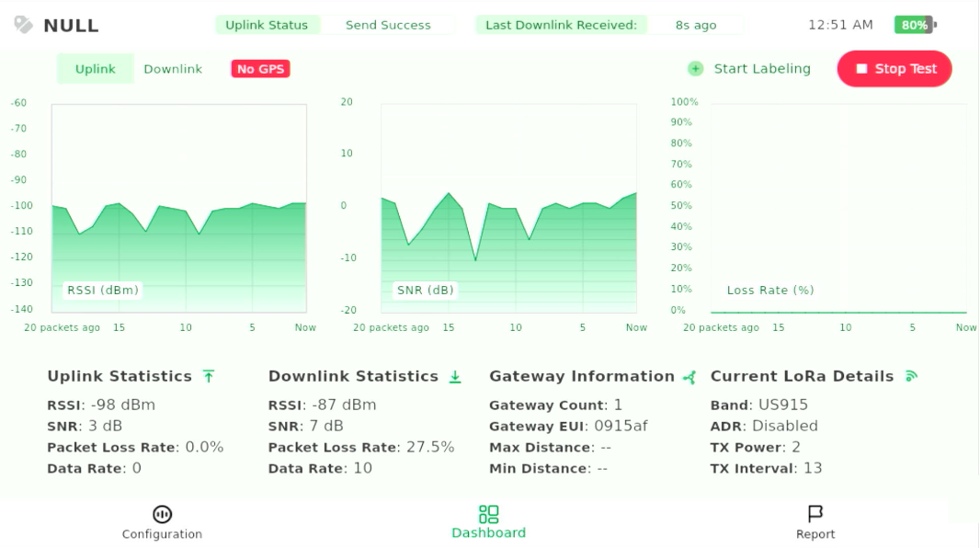Click the No GPS warning badge
The height and width of the screenshot is (548, 980).
click(260, 69)
